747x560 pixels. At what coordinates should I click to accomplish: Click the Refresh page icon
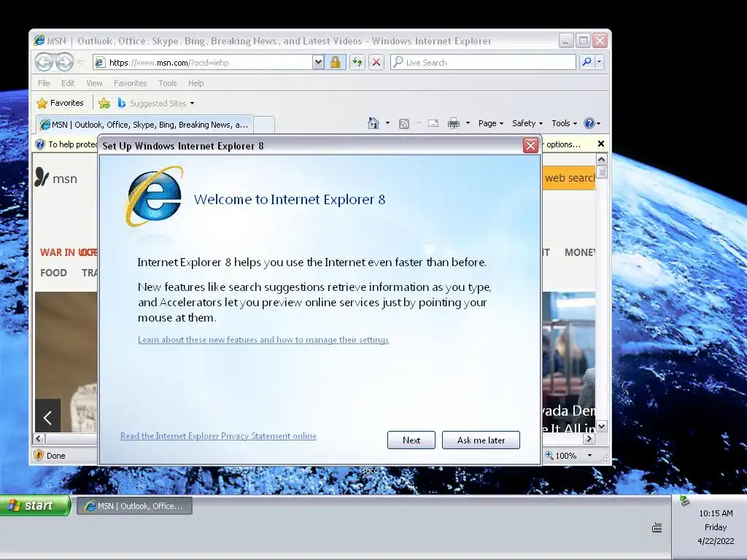point(357,63)
